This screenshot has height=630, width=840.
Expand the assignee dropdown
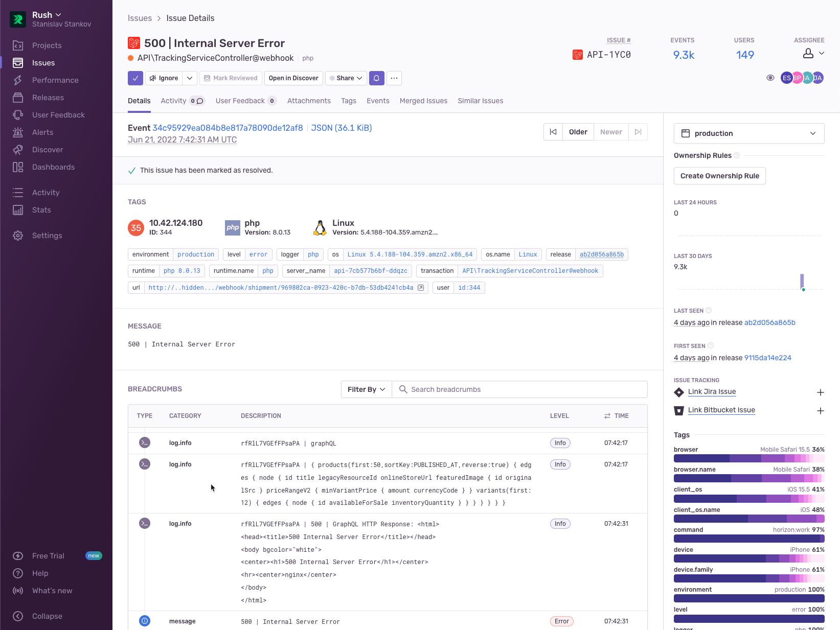coord(814,53)
